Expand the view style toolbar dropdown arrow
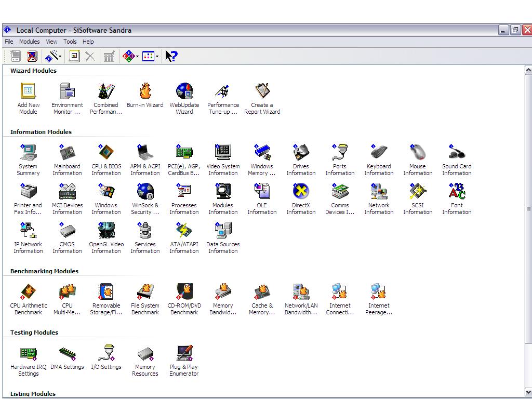 157,56
